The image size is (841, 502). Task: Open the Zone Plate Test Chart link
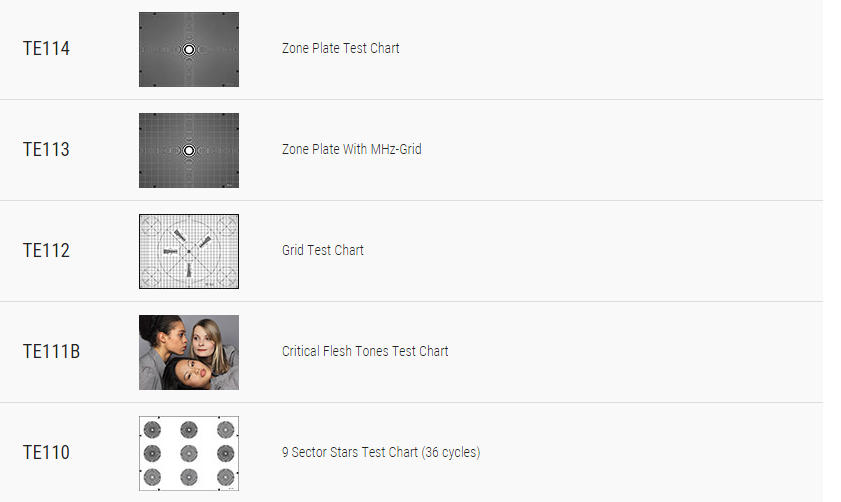pyautogui.click(x=341, y=48)
